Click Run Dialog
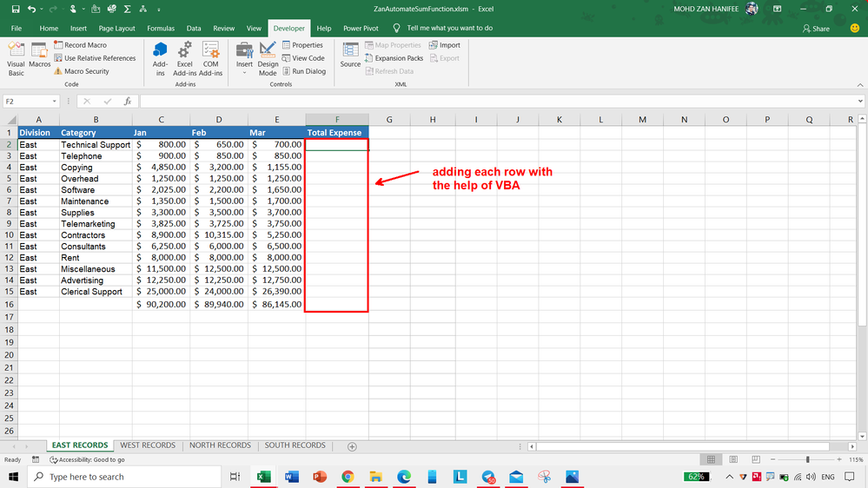868x488 pixels. (x=303, y=71)
